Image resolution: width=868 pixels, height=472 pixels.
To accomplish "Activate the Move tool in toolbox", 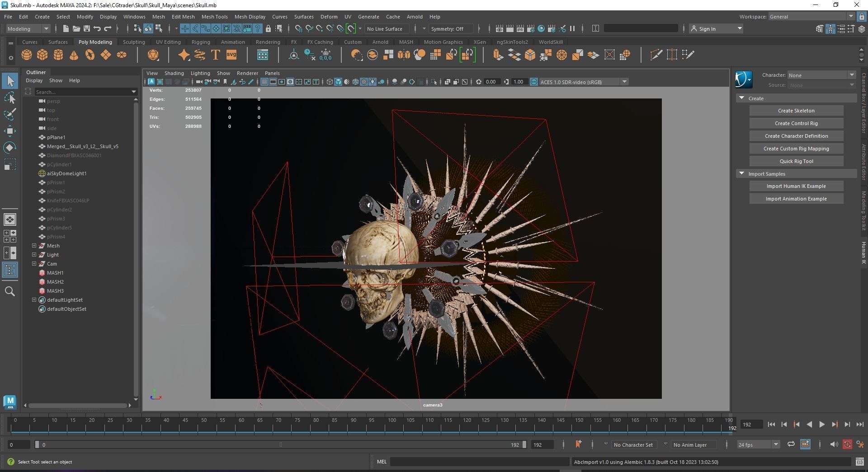I will (10, 131).
